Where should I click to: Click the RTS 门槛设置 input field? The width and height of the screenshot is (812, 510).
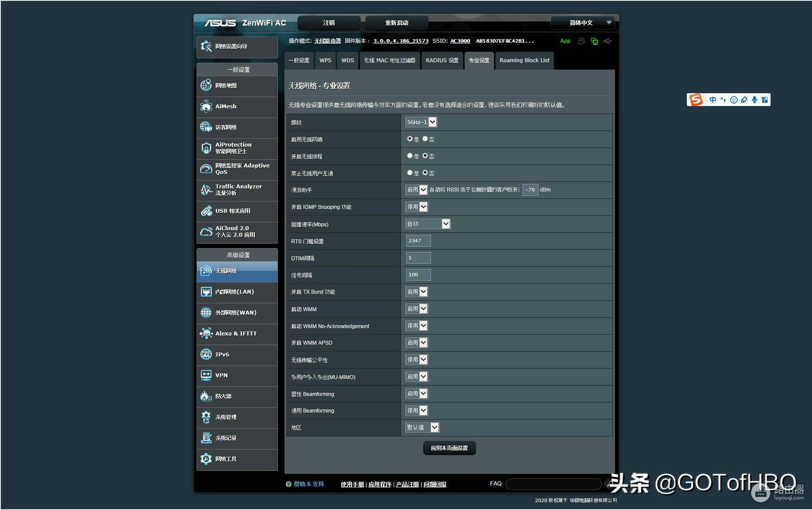pos(418,241)
